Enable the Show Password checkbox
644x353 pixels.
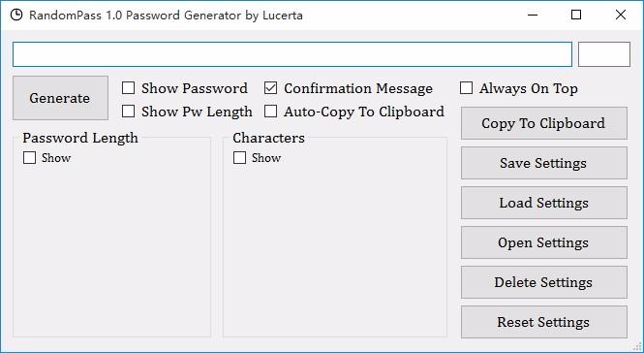(x=129, y=88)
